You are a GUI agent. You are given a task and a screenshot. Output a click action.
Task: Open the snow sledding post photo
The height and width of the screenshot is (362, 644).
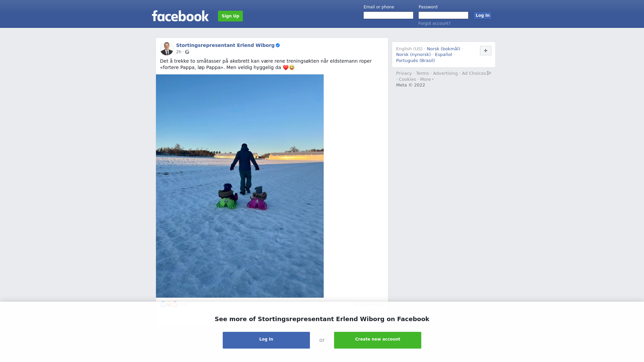240,186
